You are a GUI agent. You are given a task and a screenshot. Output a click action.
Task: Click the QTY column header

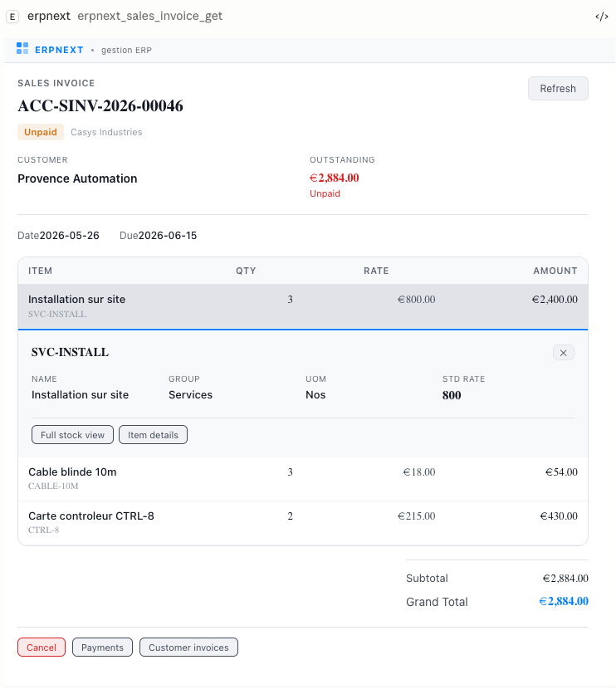point(246,271)
